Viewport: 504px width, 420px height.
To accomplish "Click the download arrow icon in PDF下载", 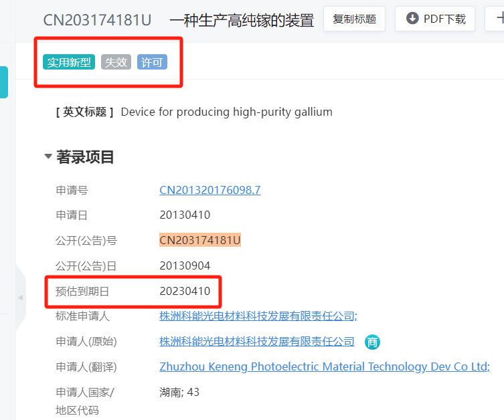I will (x=412, y=18).
